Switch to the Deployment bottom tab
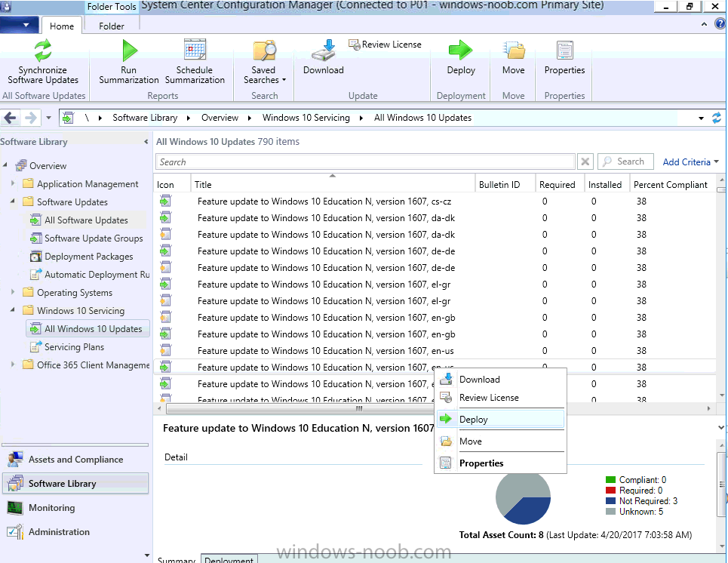 click(x=229, y=558)
